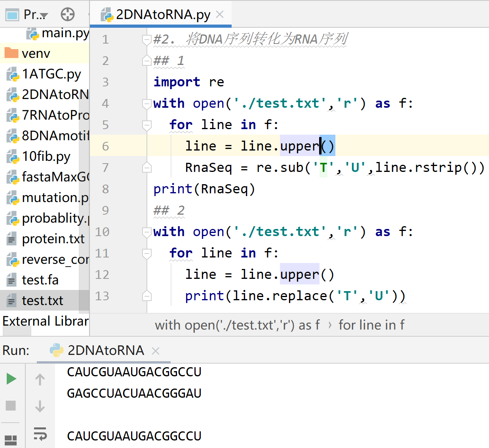Rerun the 2DNAtoRNA script
This screenshot has height=448, width=489.
[11, 379]
